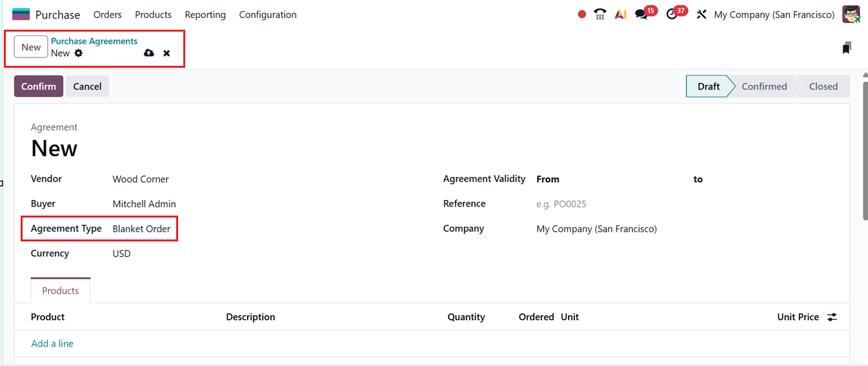Open the Orders menu
Image resolution: width=868 pixels, height=366 pixels.
point(107,14)
